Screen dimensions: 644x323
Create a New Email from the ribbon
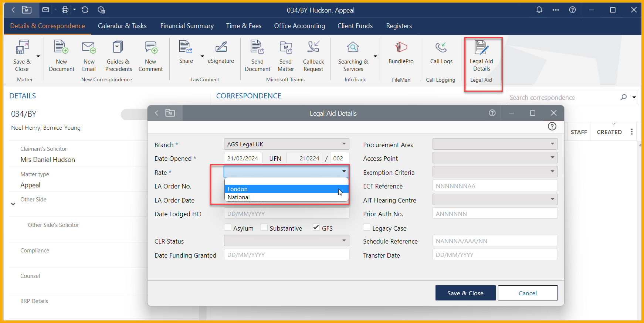(x=89, y=56)
